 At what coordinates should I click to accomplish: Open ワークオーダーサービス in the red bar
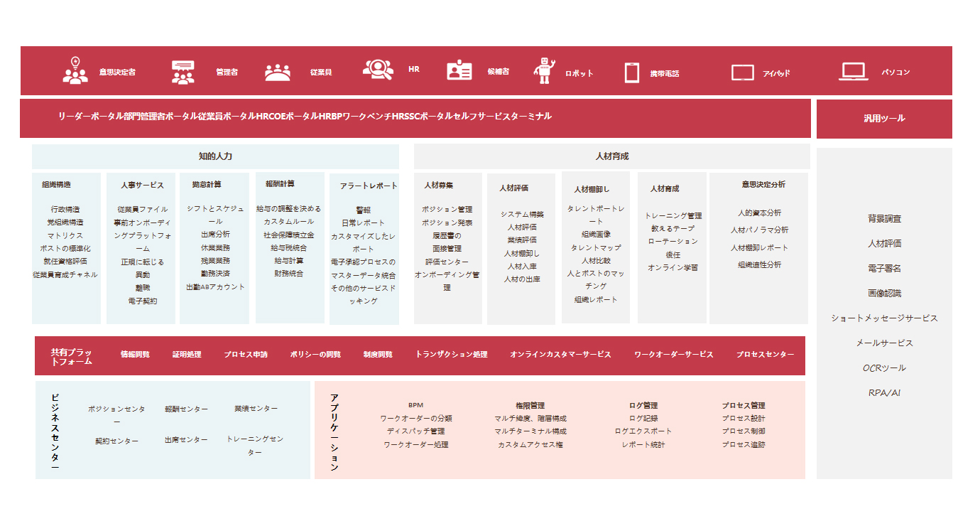pyautogui.click(x=674, y=355)
